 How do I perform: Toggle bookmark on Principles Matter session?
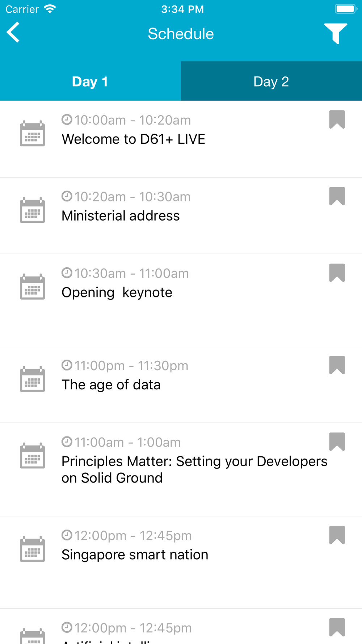pos(337,442)
